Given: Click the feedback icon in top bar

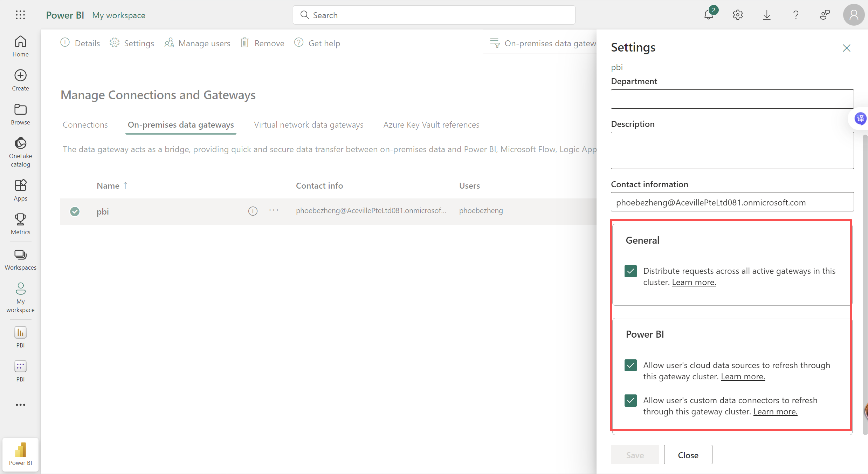Looking at the screenshot, I should [825, 15].
